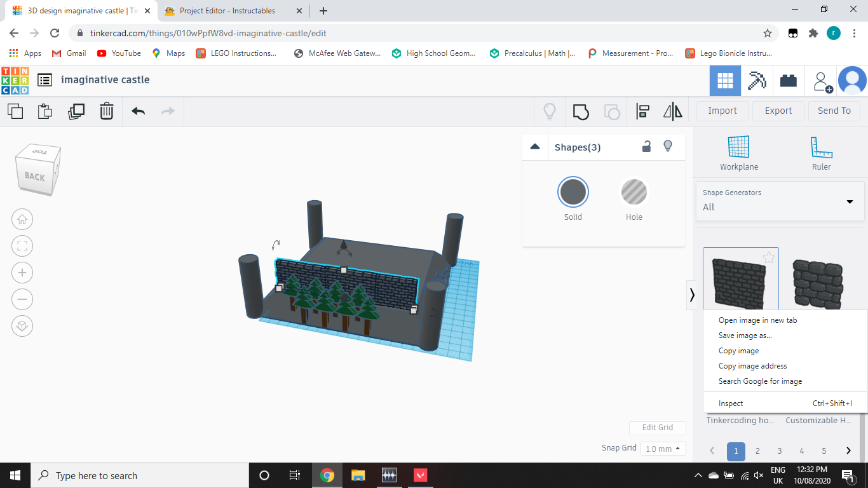The width and height of the screenshot is (868, 488).
Task: Open the YouTube bookmark
Action: (119, 53)
